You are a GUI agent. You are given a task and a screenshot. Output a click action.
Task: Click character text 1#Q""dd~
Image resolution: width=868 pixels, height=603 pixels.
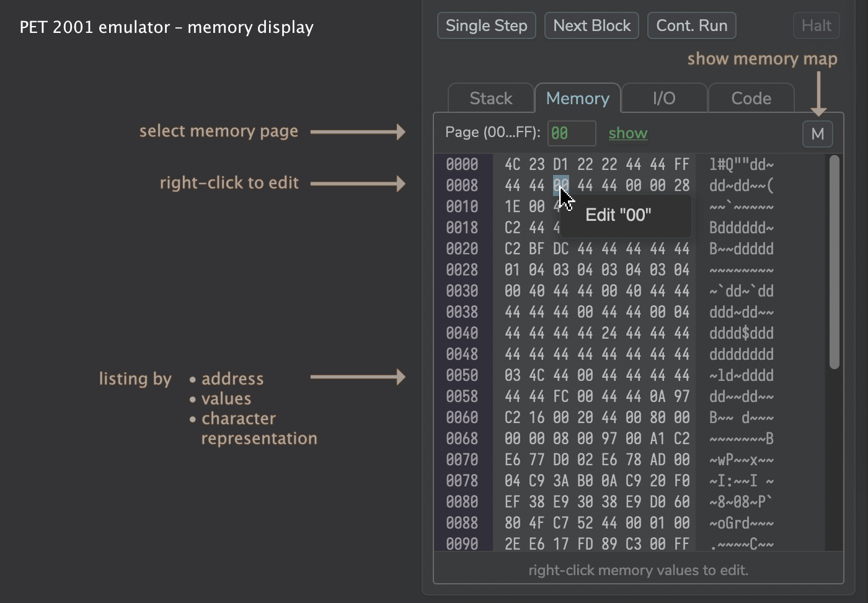point(742,164)
